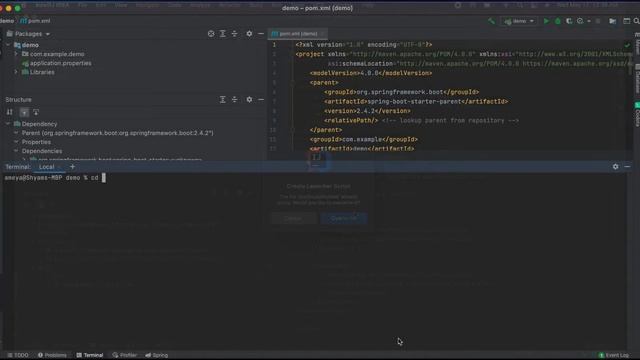Viewport: 640px width, 360px height.
Task: Start debugging with the bug icon
Action: [x=558, y=21]
